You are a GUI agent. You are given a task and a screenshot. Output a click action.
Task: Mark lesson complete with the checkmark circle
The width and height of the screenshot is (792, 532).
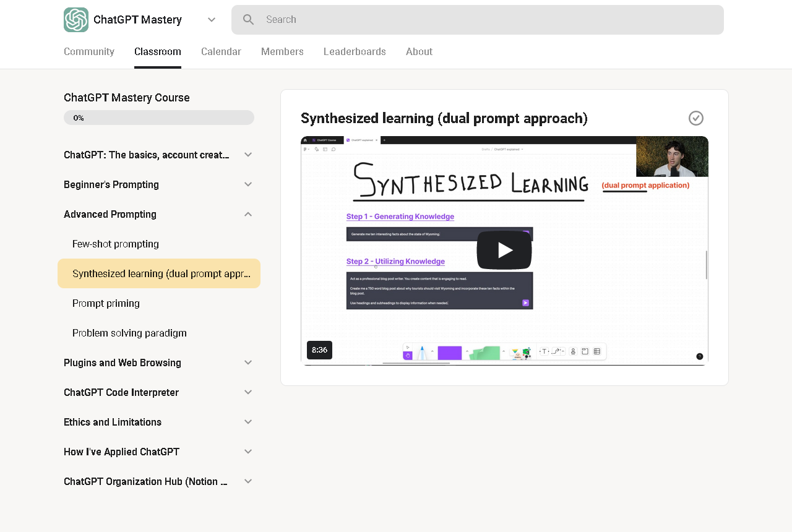(696, 118)
